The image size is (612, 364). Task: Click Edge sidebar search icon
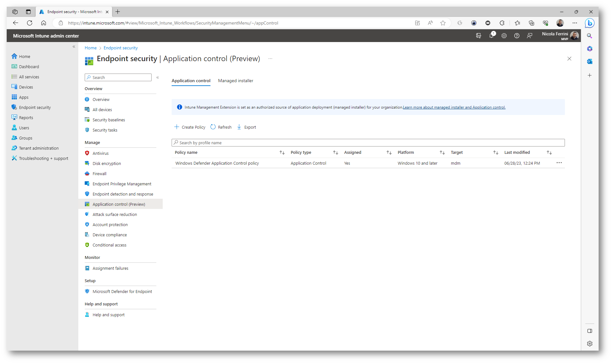[590, 36]
